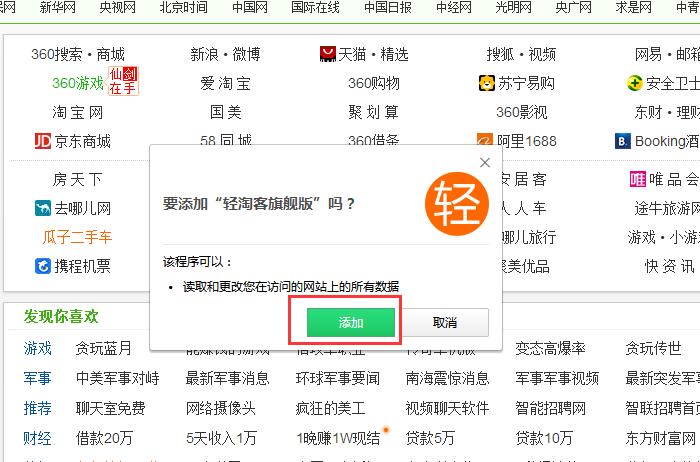Open the 贷款10万 link
The height and width of the screenshot is (462, 700).
(544, 438)
